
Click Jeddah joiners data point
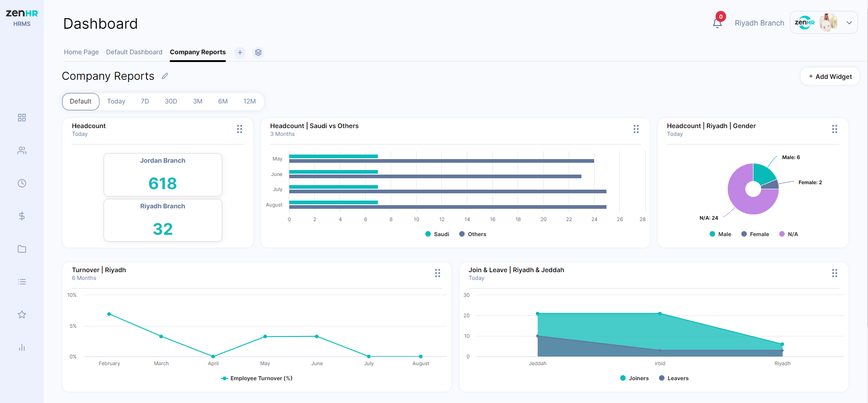(538, 314)
